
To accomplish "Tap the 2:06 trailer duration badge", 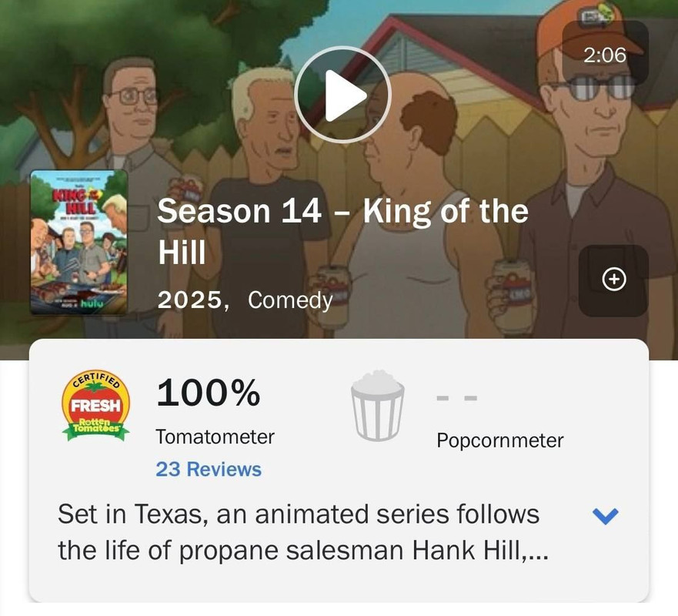I will pos(605,55).
